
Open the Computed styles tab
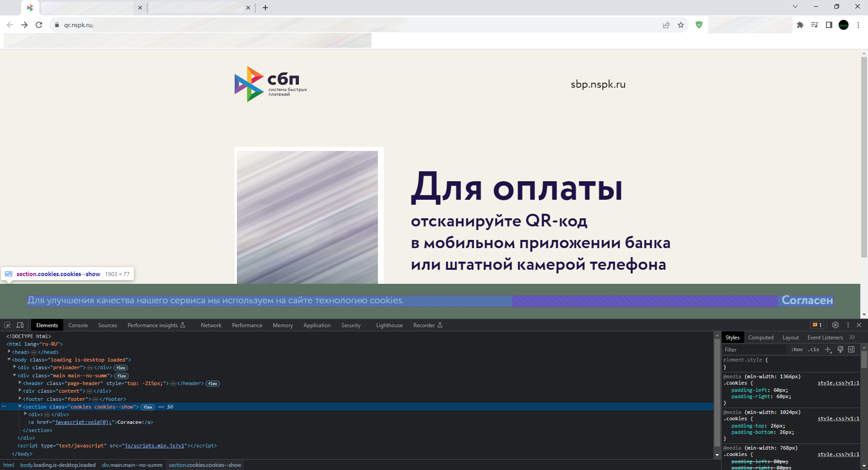[x=761, y=337]
